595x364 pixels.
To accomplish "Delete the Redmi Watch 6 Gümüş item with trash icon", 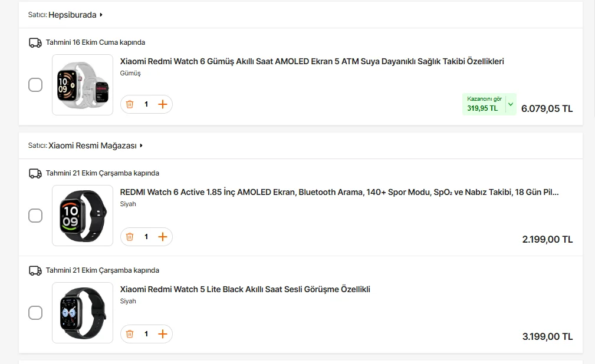I will [130, 104].
